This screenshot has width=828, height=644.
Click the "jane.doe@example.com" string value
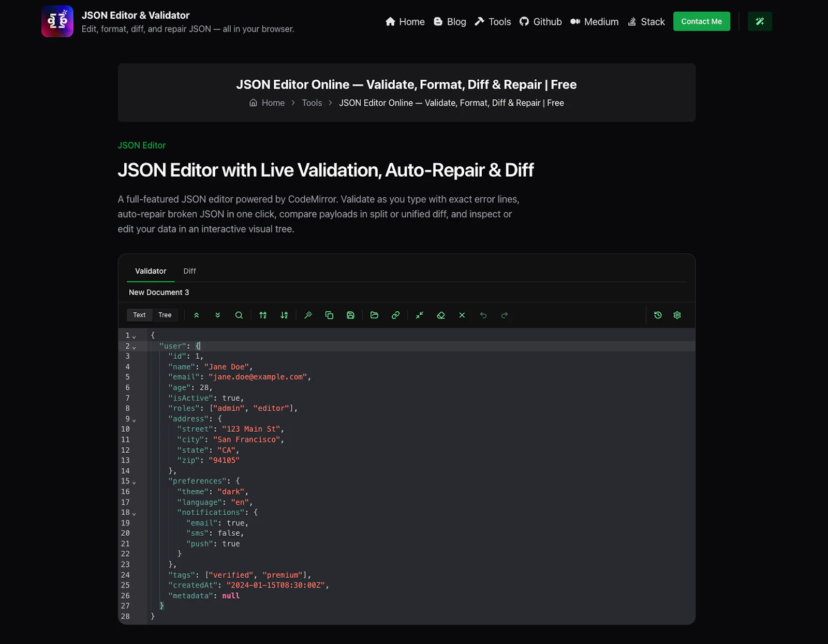pos(258,377)
